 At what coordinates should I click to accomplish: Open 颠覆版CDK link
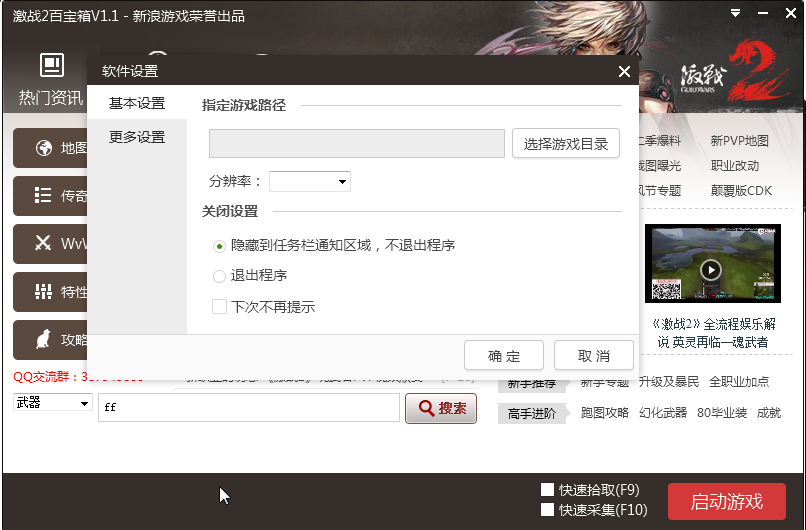coord(741,191)
